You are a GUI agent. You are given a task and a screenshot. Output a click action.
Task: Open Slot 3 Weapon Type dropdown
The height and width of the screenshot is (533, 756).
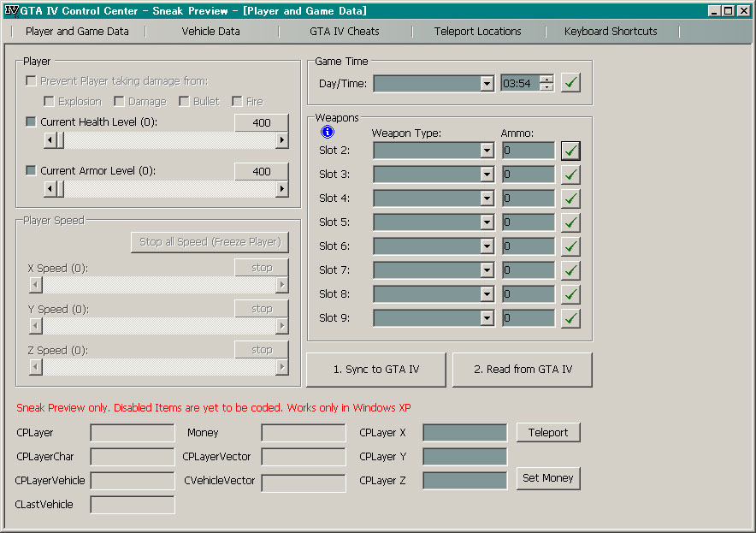[x=487, y=175]
